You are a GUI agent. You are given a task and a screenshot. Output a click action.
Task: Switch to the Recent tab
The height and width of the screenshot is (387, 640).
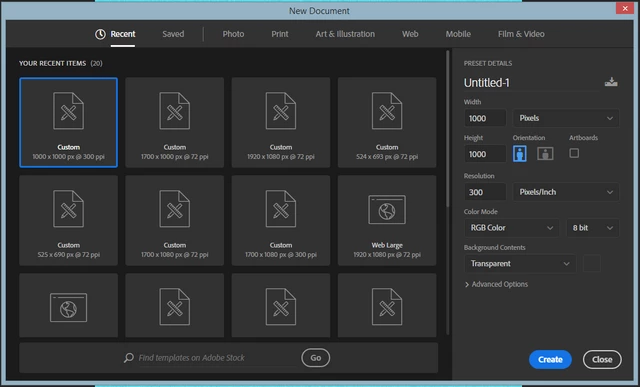pyautogui.click(x=122, y=34)
